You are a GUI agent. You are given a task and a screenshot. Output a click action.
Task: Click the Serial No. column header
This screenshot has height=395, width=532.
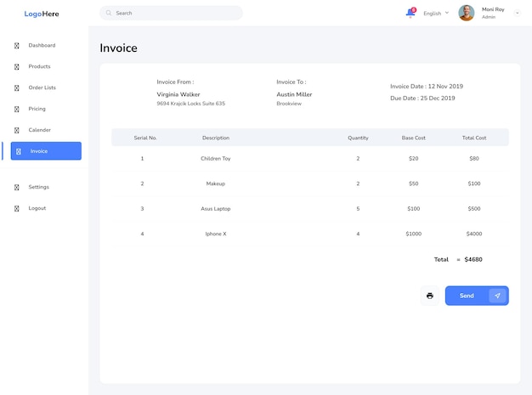(x=145, y=138)
